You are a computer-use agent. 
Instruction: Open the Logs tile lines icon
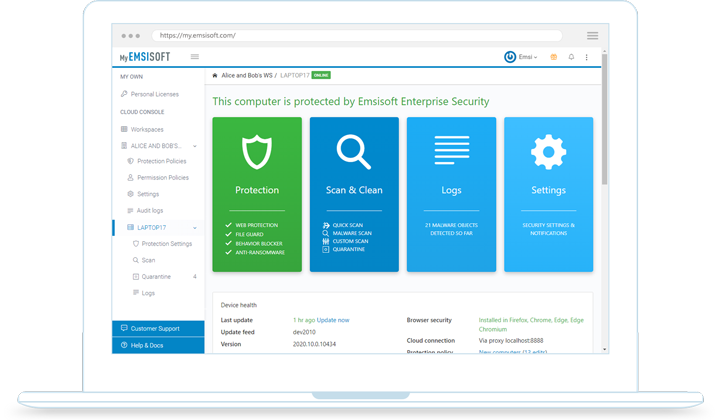[x=451, y=150]
